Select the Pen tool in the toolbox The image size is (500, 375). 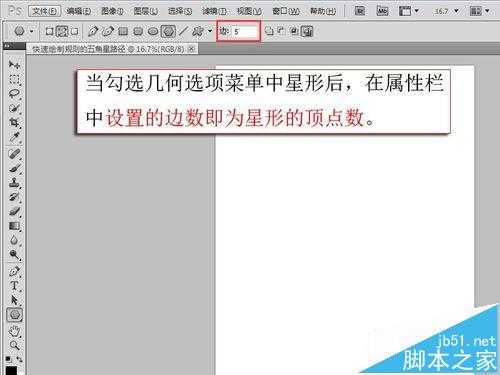click(x=14, y=272)
